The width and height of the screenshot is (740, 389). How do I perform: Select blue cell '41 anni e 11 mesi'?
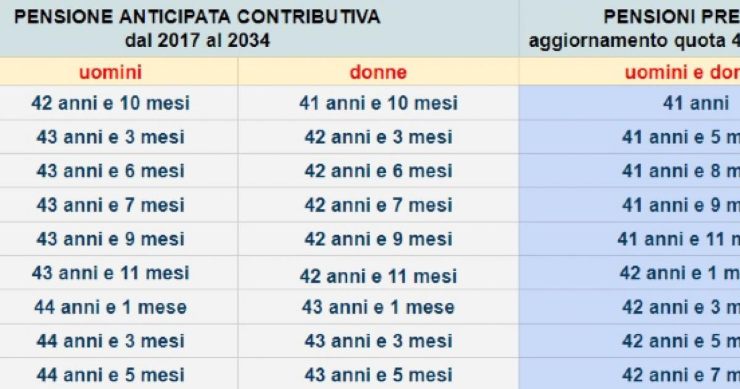click(x=630, y=239)
